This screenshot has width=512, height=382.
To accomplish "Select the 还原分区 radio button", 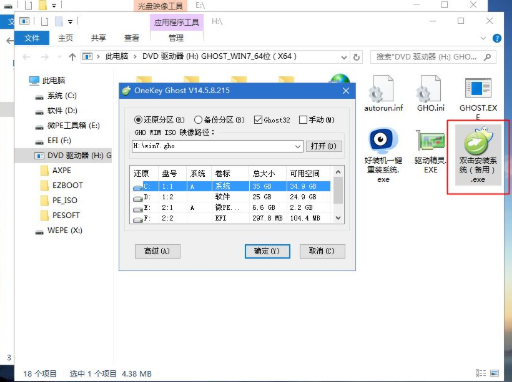I will tap(159, 120).
